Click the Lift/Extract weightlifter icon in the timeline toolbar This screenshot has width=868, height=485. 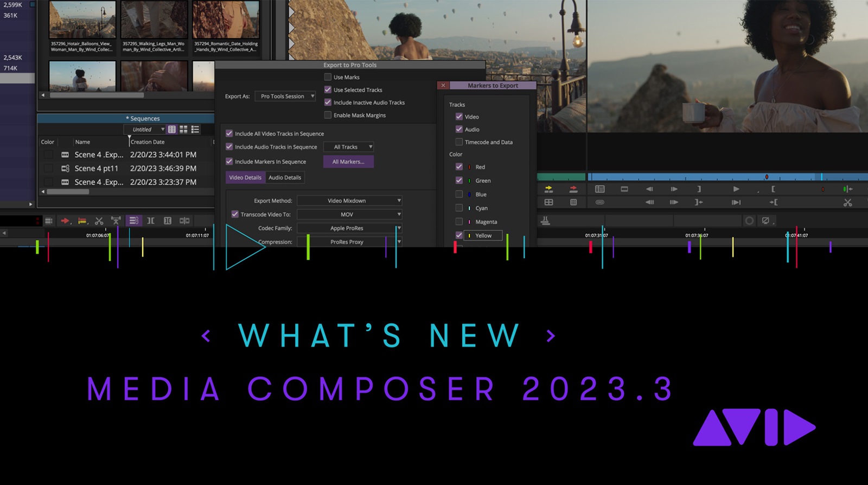click(x=116, y=221)
